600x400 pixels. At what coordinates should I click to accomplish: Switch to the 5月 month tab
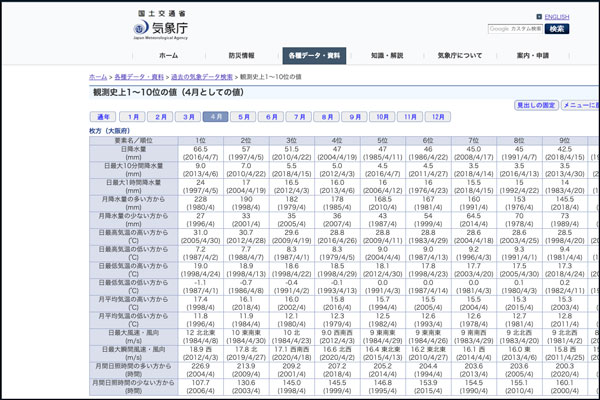pyautogui.click(x=244, y=117)
